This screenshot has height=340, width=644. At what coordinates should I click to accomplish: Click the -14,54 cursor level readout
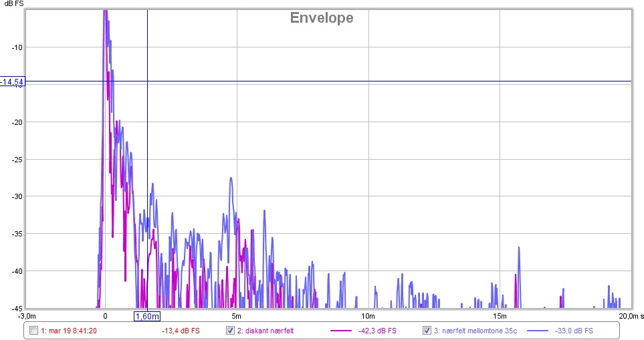pos(12,81)
